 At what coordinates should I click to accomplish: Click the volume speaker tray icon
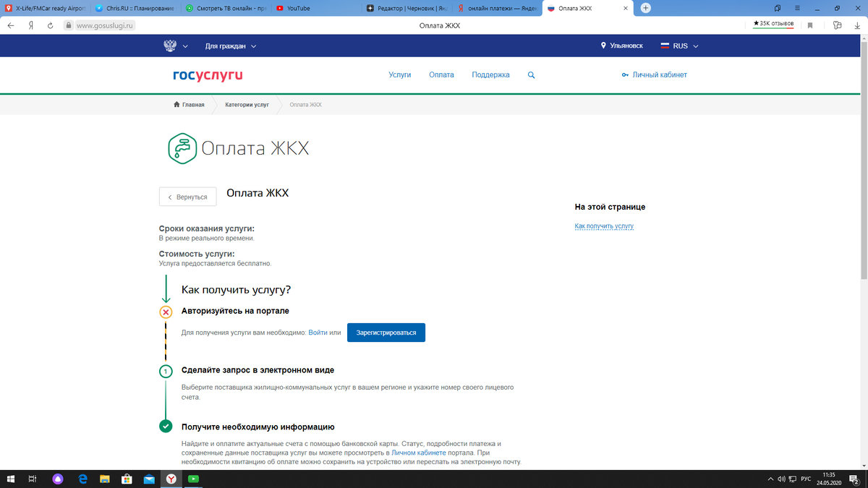[x=781, y=479]
